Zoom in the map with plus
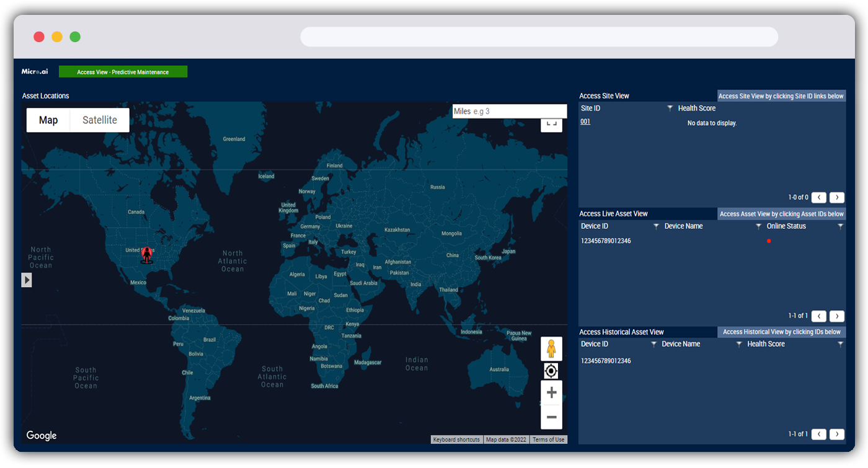 (x=551, y=393)
